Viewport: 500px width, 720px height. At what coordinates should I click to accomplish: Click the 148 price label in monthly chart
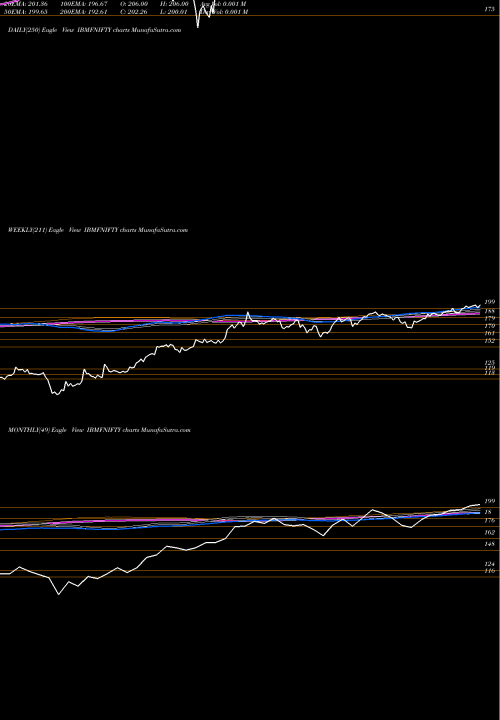[489, 544]
